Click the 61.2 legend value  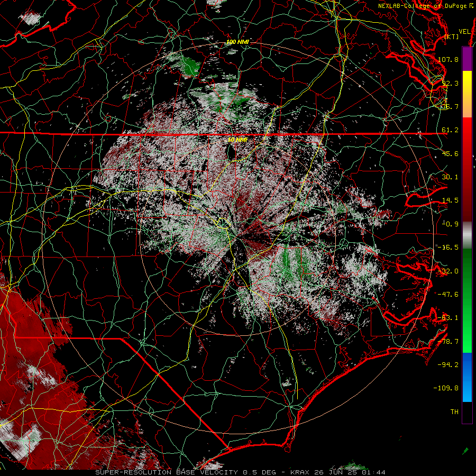tap(450, 130)
